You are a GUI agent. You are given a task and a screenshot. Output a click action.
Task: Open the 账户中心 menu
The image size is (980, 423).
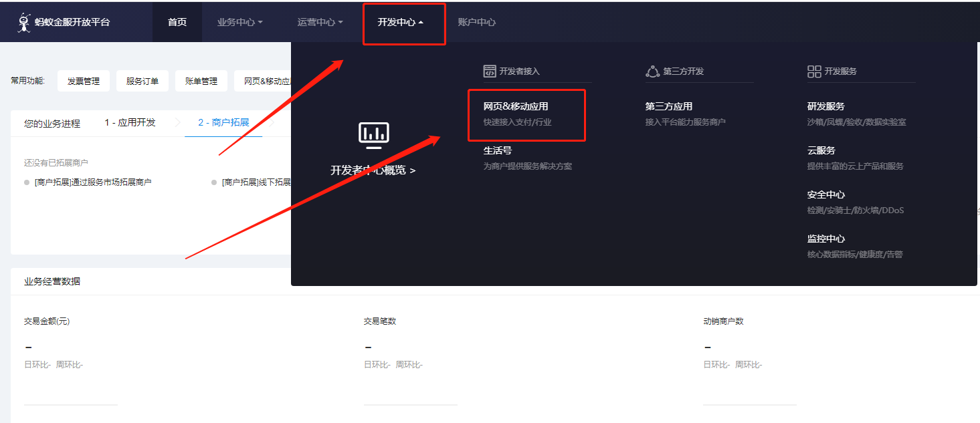tap(476, 22)
